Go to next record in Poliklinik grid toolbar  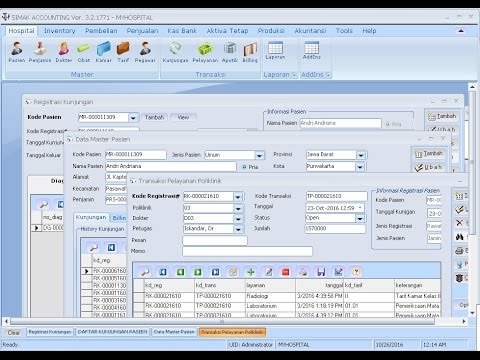[198, 272]
